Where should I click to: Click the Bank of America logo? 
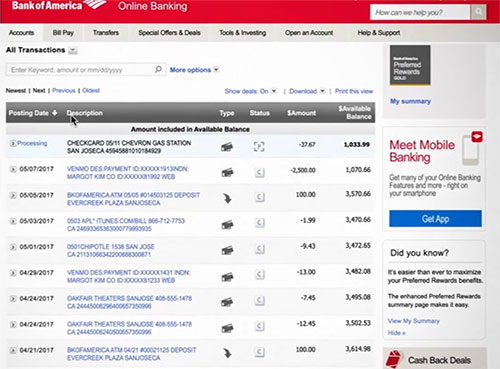(58, 5)
